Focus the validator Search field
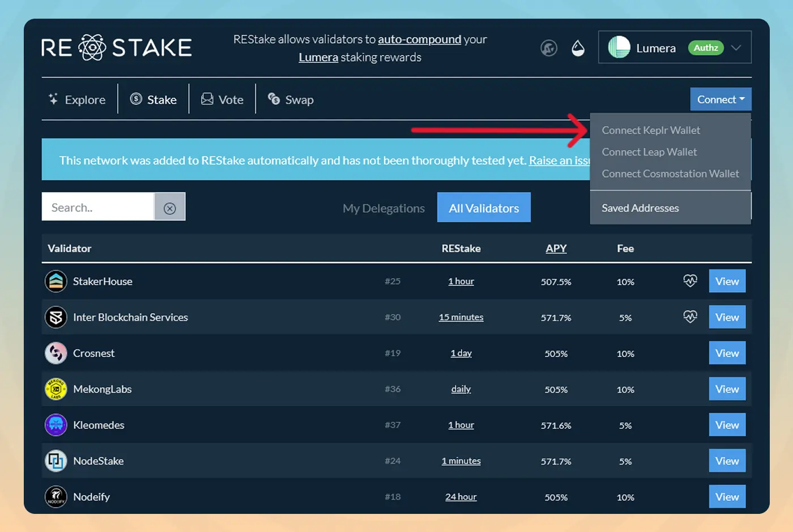Viewport: 793px width, 532px height. [97, 207]
